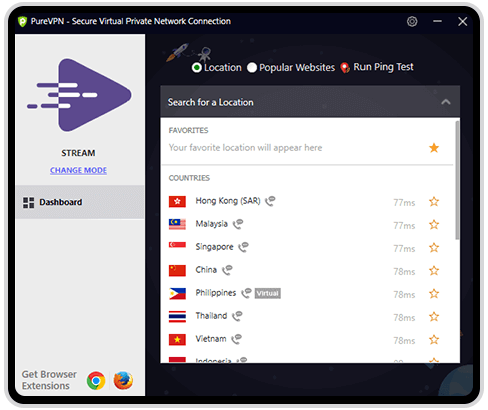Select Hong Kong (SAR) country name

[228, 201]
